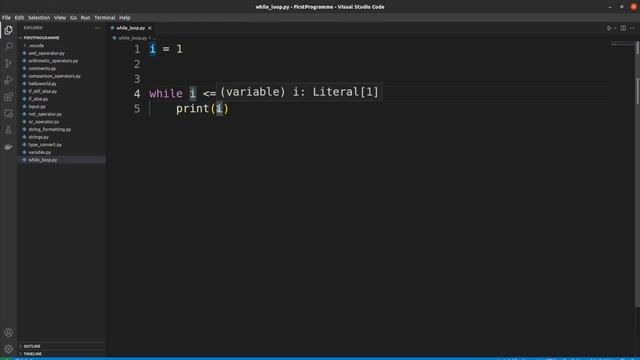Open the Help menu
640x360 pixels.
click(124, 18)
